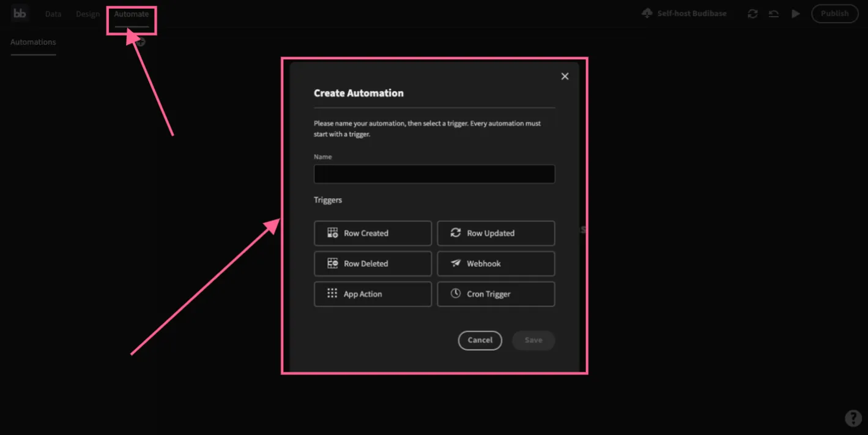The width and height of the screenshot is (868, 435).
Task: Switch to the Design tab
Action: (x=88, y=14)
